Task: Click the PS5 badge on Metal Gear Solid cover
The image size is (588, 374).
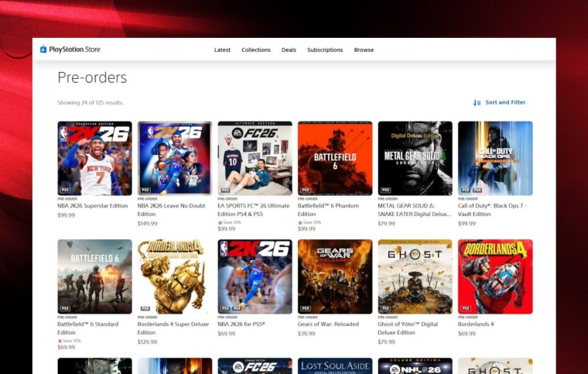Action: point(386,190)
